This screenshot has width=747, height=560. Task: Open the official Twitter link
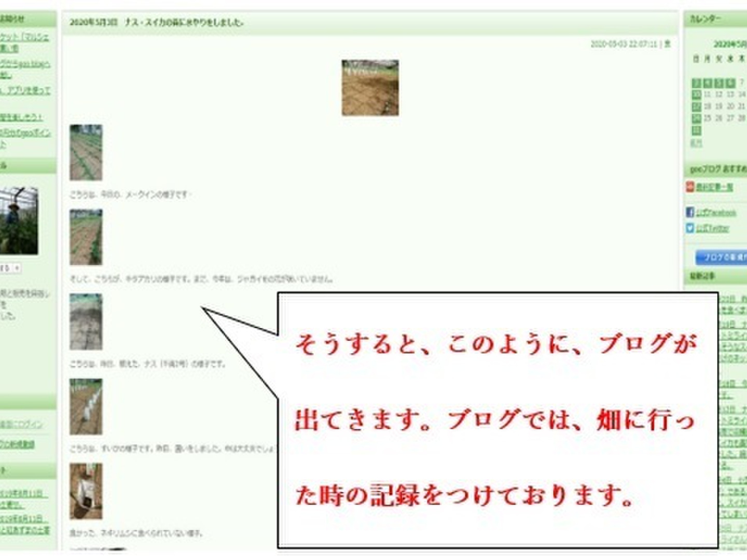713,228
